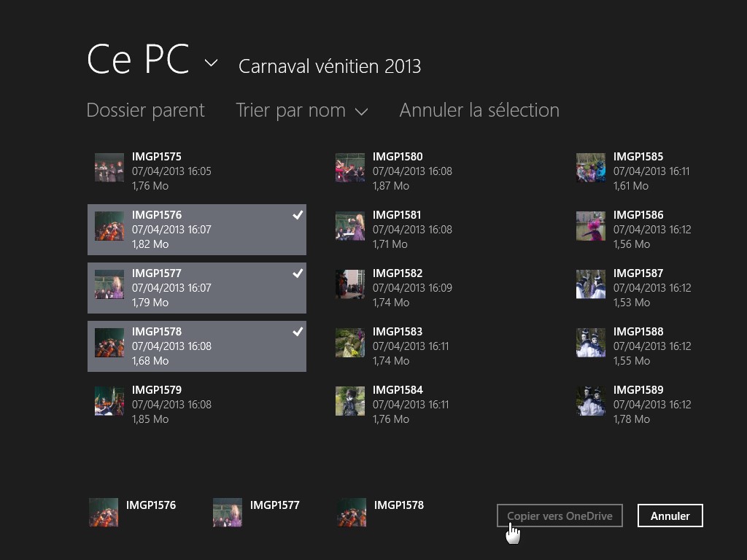The image size is (747, 560).
Task: Go to Dossier parent
Action: point(145,111)
